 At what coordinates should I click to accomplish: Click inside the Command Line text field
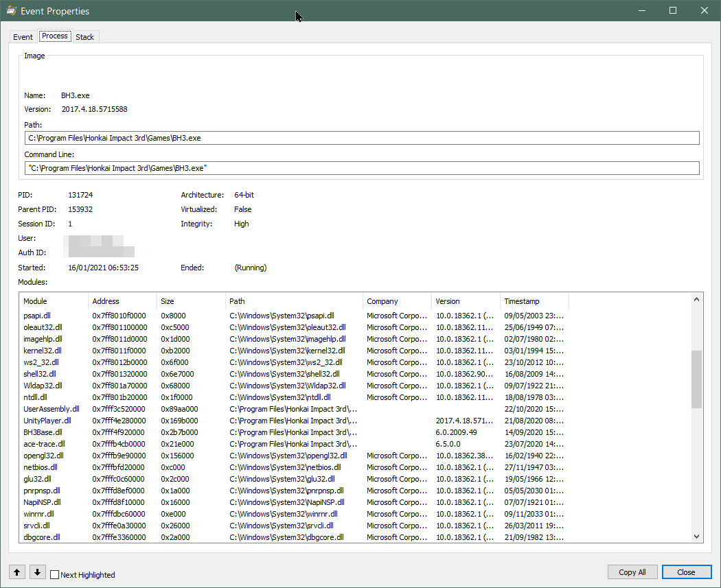[x=362, y=168]
